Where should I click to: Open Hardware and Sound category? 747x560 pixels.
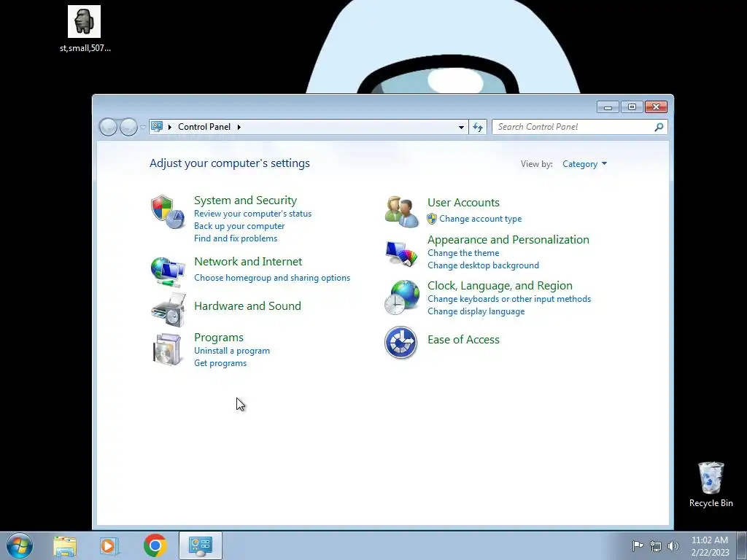coord(247,306)
